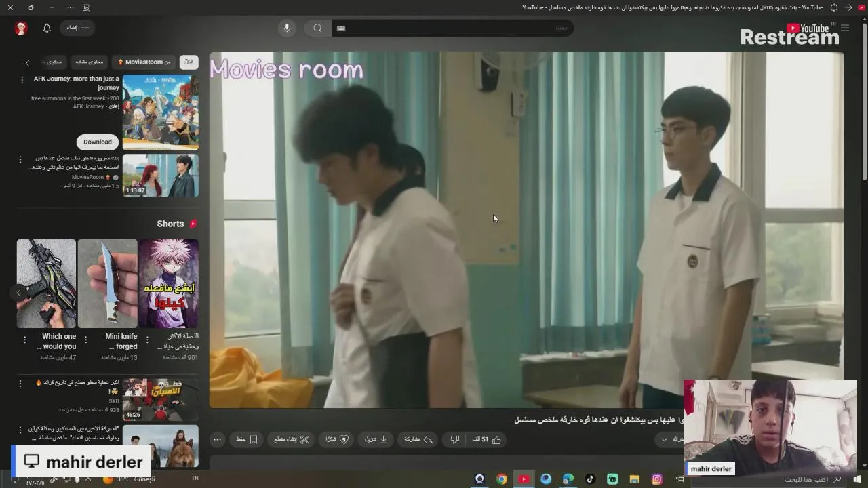This screenshot has height=488, width=868.
Task: Open the account avatar menu
Action: click(x=21, y=28)
